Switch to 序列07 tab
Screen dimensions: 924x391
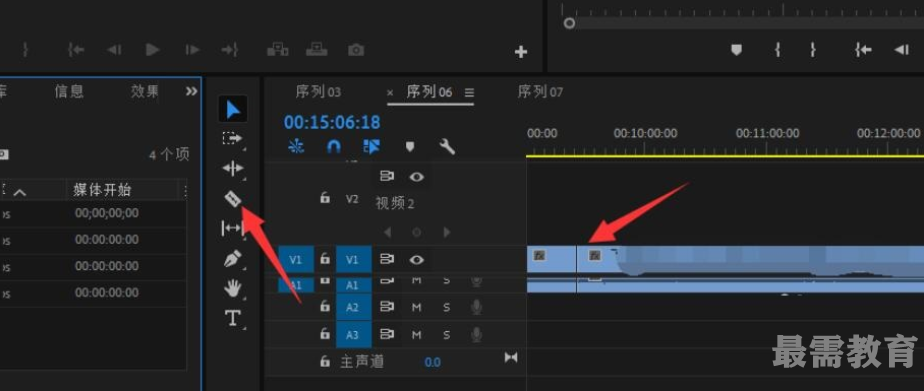(x=540, y=92)
